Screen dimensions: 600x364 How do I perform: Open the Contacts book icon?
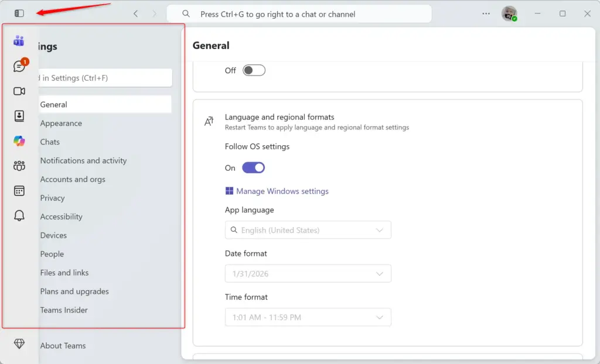19,116
